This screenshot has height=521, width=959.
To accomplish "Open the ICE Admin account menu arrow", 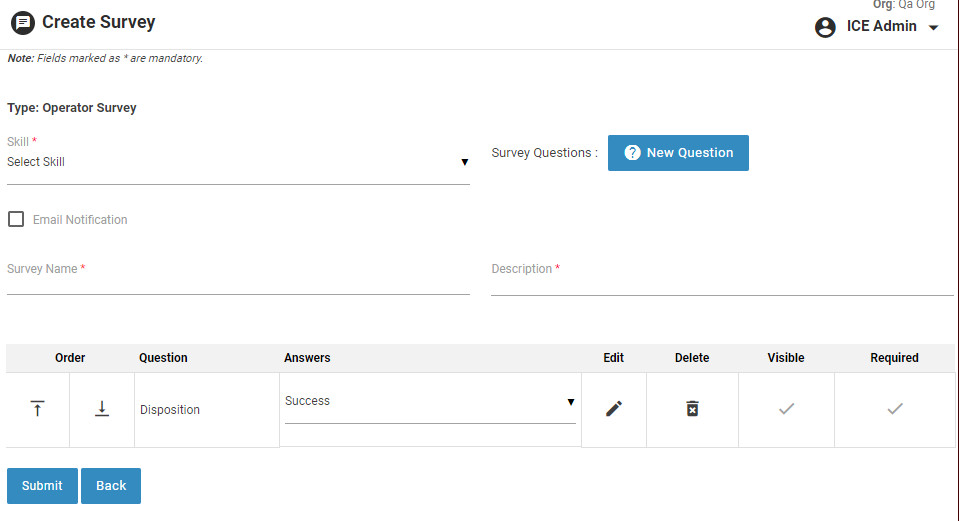I will (x=934, y=28).
